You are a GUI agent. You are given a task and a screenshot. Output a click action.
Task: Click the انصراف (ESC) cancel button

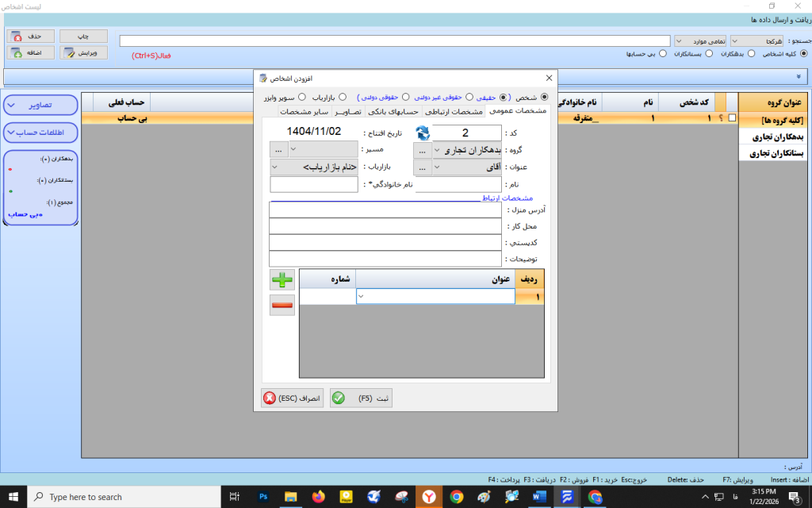[x=293, y=398]
